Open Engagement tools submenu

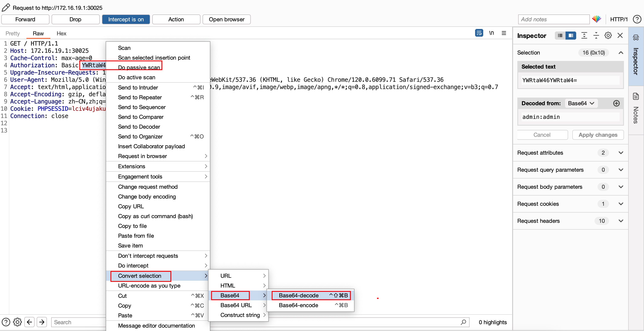coord(158,177)
